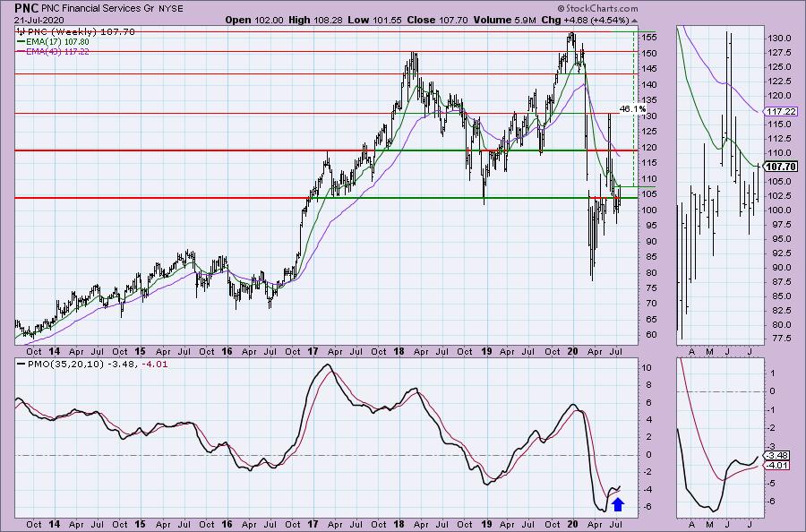Click the 145 label on the price axis
806x532 pixels.
(x=648, y=69)
